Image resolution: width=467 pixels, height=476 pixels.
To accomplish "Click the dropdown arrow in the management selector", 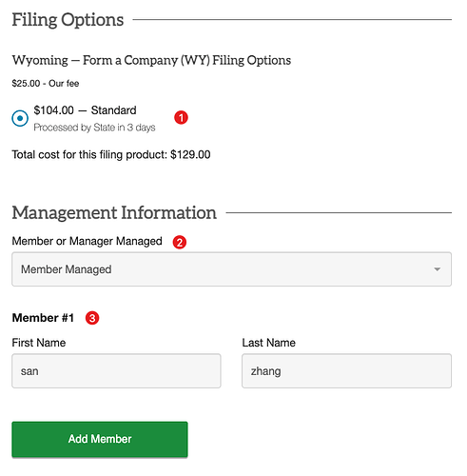I will point(438,269).
